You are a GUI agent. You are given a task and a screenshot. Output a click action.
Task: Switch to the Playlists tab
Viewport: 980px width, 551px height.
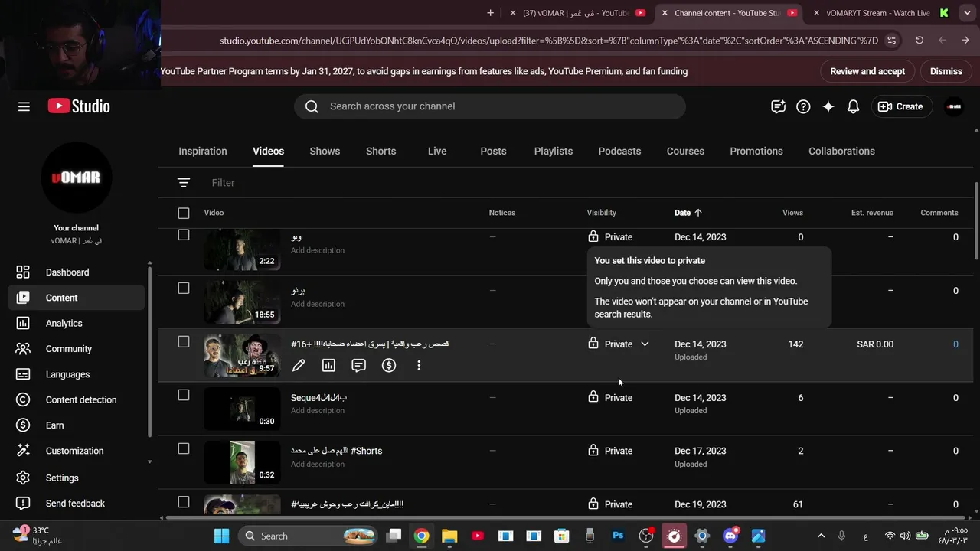(554, 152)
